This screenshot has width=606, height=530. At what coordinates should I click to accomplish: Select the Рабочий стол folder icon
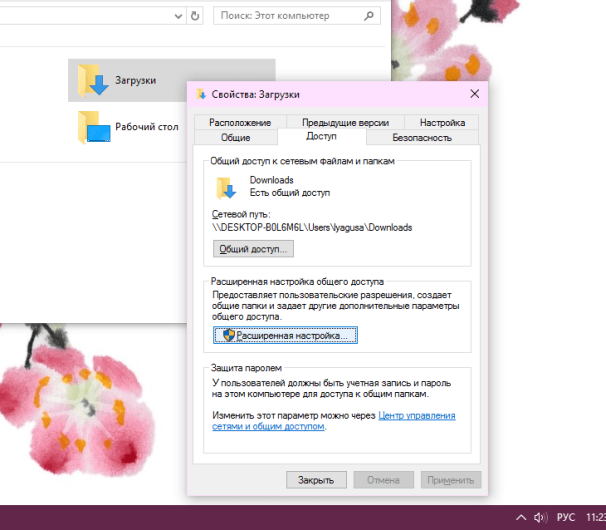pos(94,127)
